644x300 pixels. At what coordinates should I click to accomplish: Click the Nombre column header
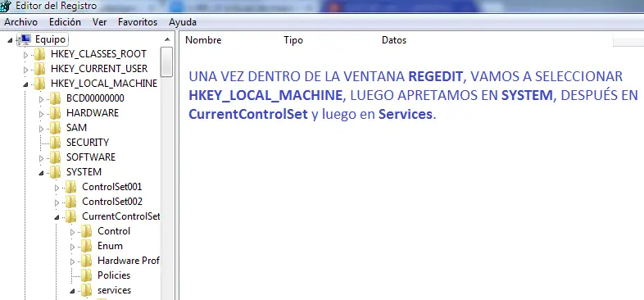click(x=203, y=40)
